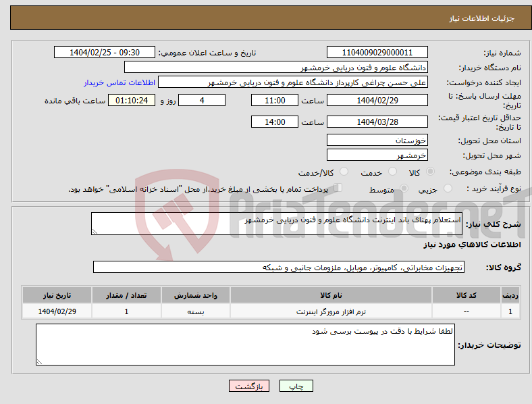532x404 pixels.
Task: Click the validity time field 14:00
Action: pos(275,122)
